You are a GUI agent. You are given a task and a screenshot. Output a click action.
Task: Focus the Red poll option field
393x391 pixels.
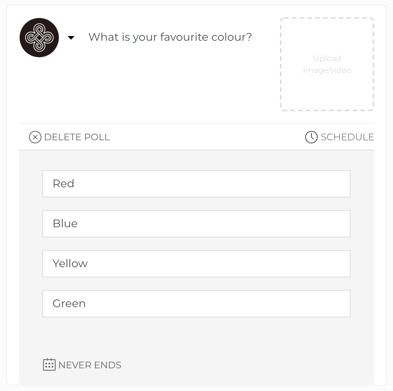pos(196,184)
